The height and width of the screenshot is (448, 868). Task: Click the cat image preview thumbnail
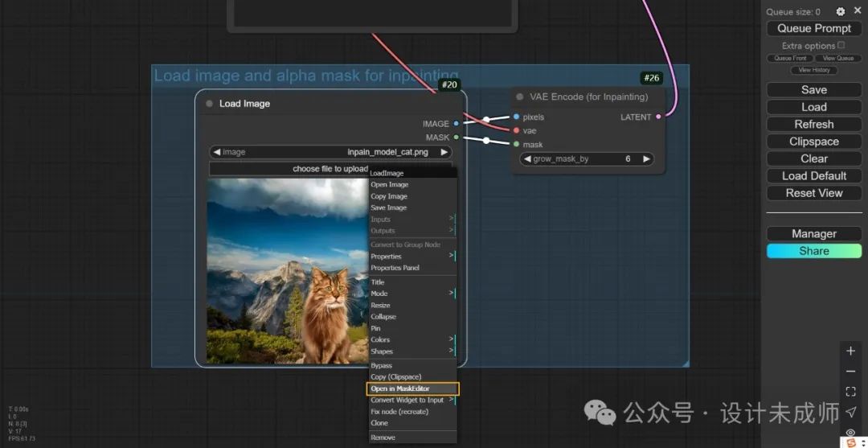point(288,271)
